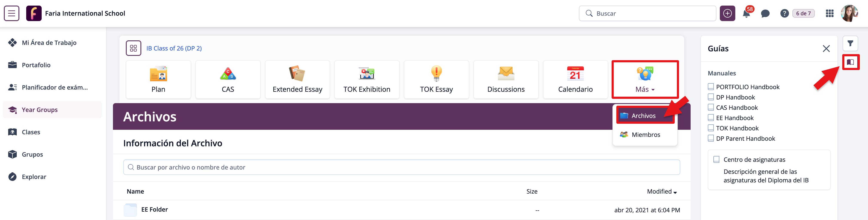This screenshot has width=868, height=220.
Task: Open the user profile avatar menu
Action: (849, 14)
